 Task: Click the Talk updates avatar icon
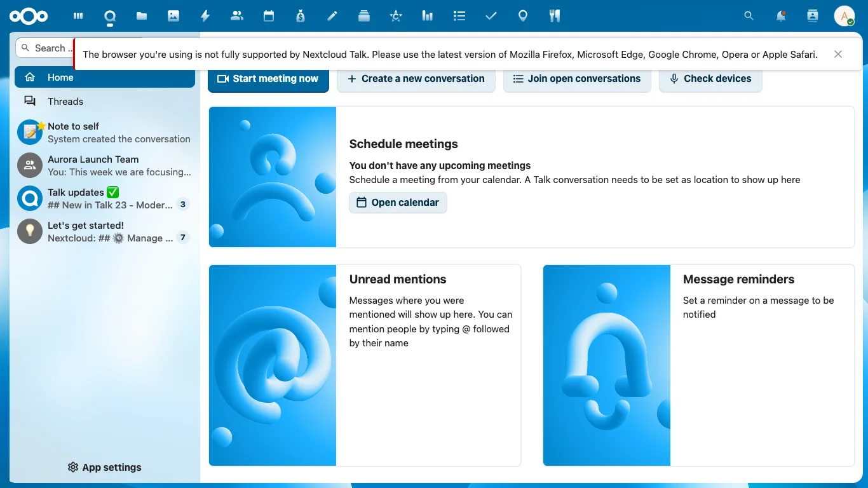[x=30, y=198]
